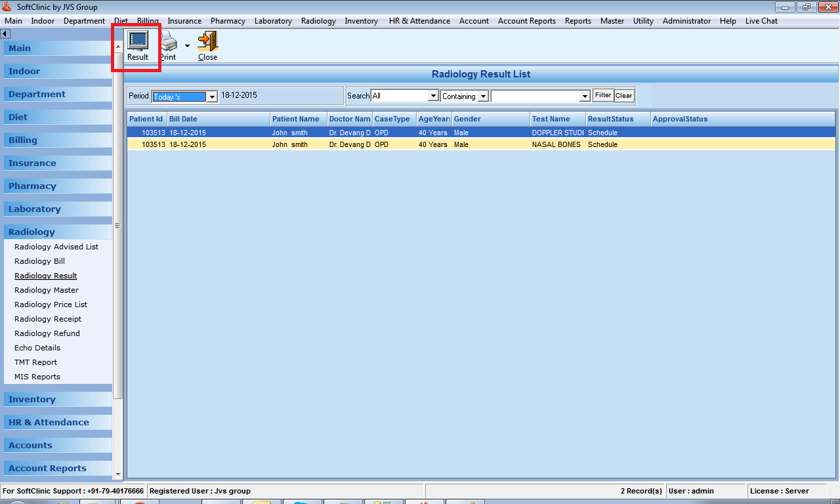Open the Containing condition dropdown
This screenshot has width=840, height=504.
pyautogui.click(x=482, y=96)
